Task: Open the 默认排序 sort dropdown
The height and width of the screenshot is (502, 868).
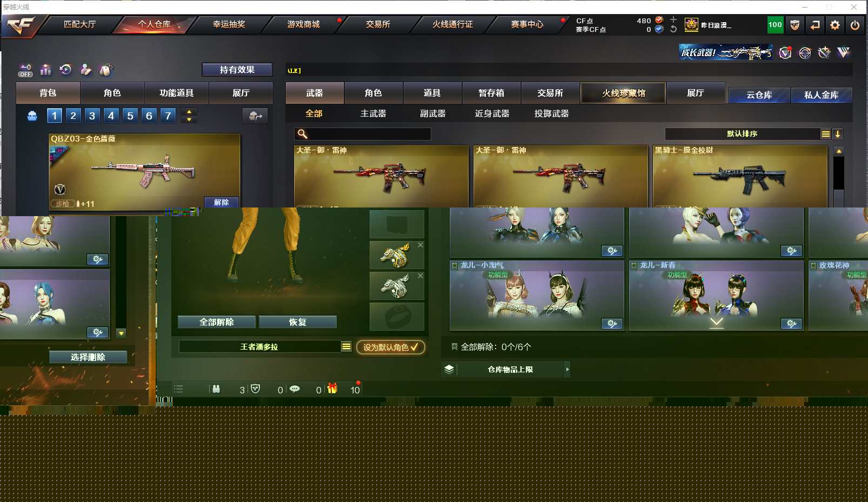Action: click(x=748, y=134)
